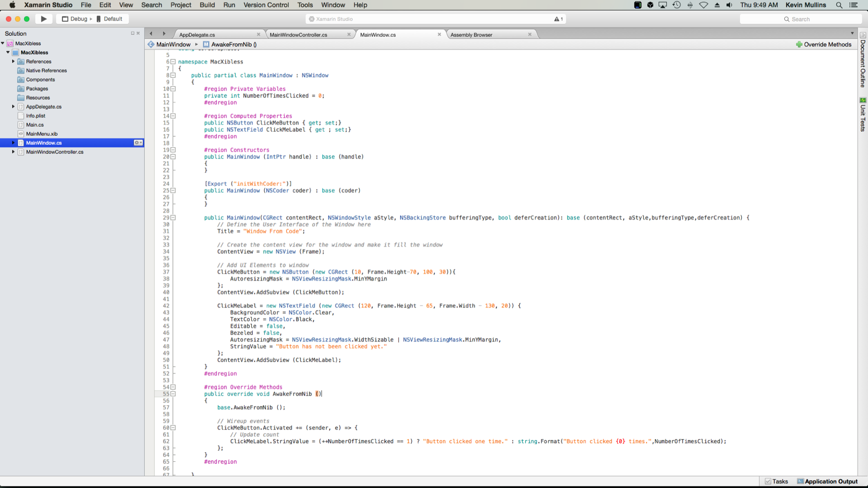Navigate back with the left arrow icon
The width and height of the screenshot is (868, 488).
[151, 34]
